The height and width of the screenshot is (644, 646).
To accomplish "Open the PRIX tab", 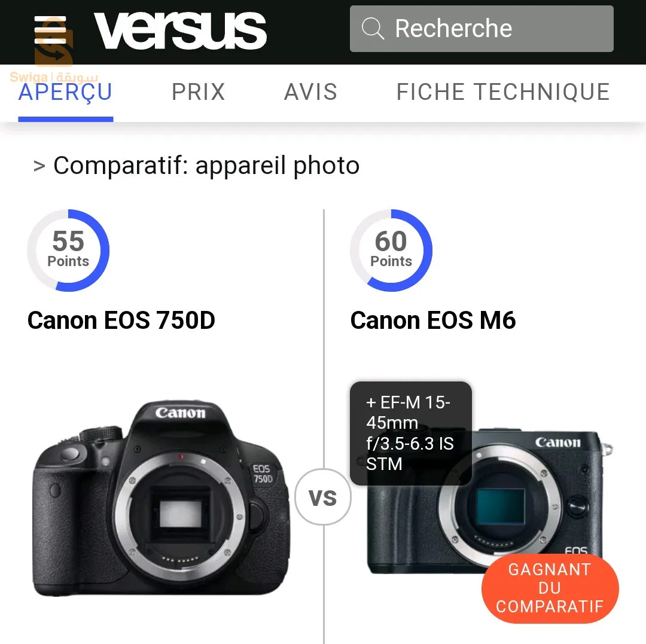I will click(x=199, y=92).
